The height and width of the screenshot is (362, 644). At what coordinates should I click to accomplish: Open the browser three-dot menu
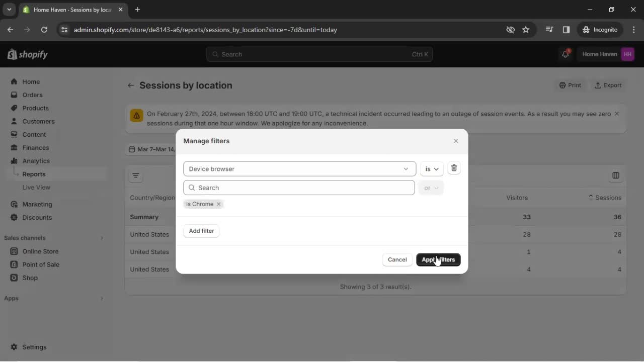(x=633, y=30)
